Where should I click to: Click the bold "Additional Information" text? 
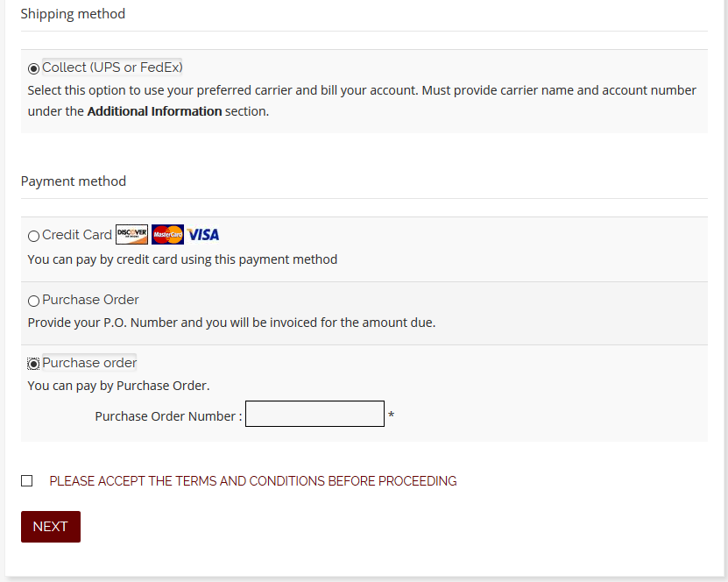coord(154,111)
